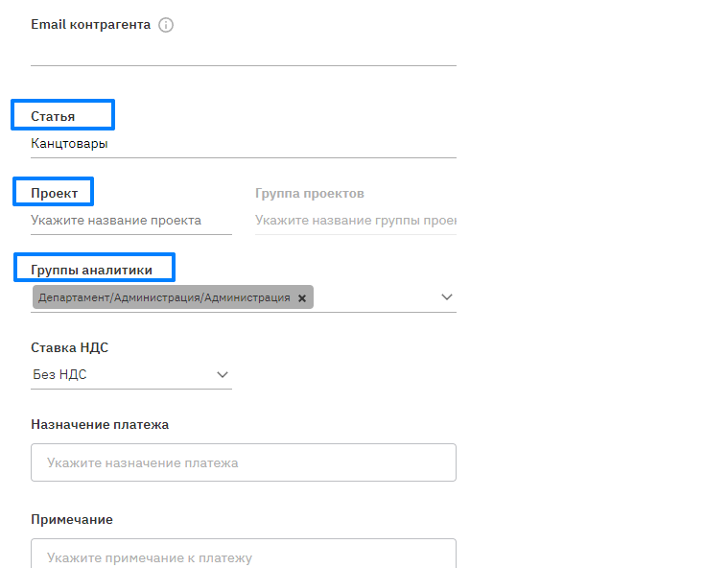Click the Статья label
This screenshot has height=568, width=728.
53,116
